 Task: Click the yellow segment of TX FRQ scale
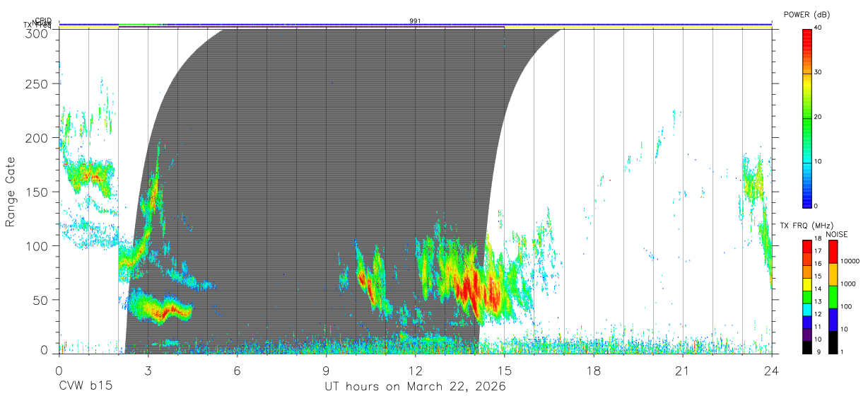[x=807, y=284]
